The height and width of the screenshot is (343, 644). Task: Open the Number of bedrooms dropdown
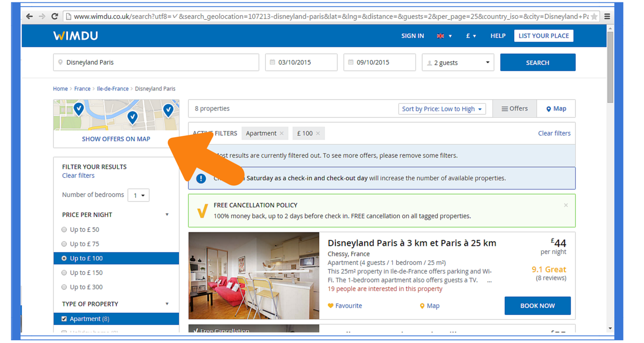[138, 195]
